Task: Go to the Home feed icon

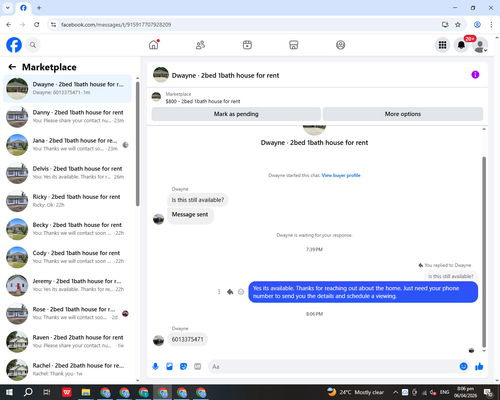Action: tap(154, 45)
